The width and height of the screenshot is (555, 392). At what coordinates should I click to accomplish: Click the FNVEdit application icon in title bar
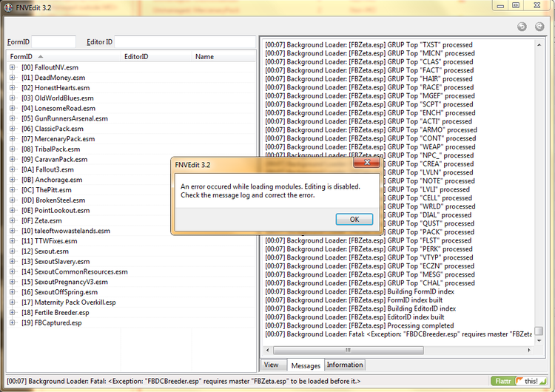click(x=8, y=7)
